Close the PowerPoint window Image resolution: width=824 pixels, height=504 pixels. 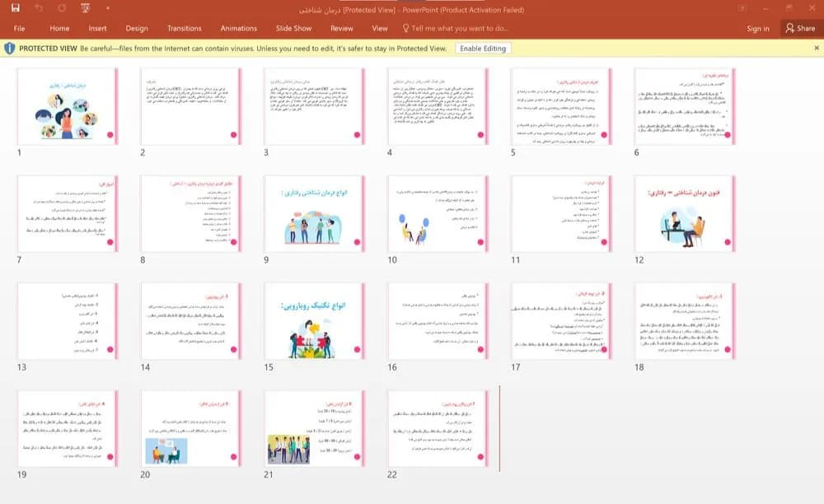(812, 8)
